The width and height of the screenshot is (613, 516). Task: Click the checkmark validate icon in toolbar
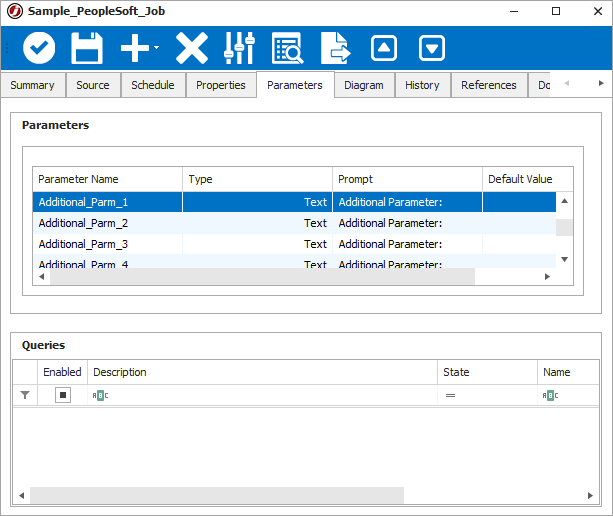pos(39,48)
